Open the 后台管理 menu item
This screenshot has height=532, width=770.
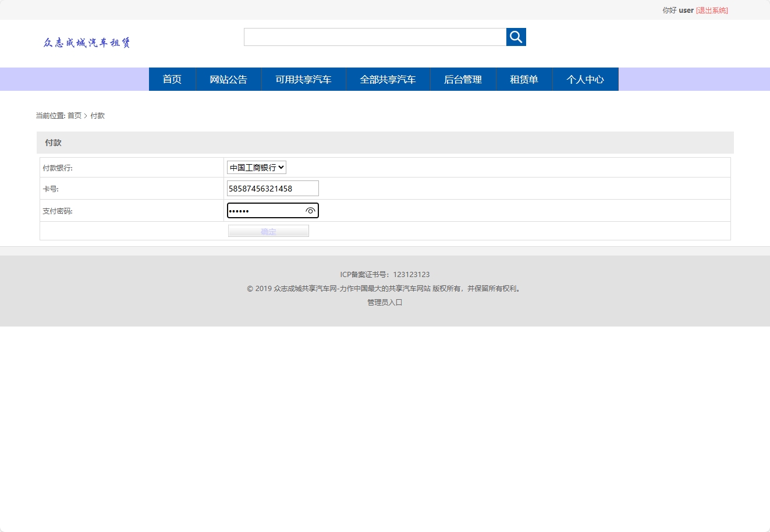pos(463,79)
